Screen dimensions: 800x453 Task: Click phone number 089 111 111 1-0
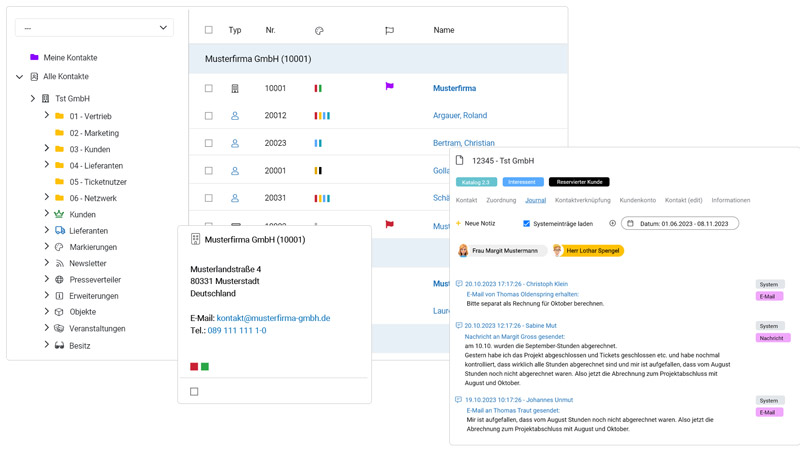[237, 331]
